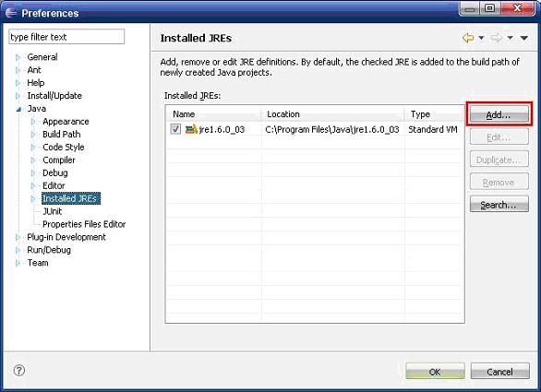
Task: Click the forward navigation arrow icon
Action: (x=497, y=38)
